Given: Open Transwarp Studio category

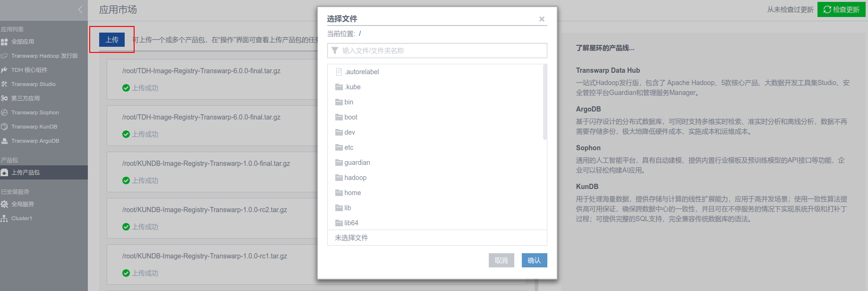Looking at the screenshot, I should coord(34,84).
